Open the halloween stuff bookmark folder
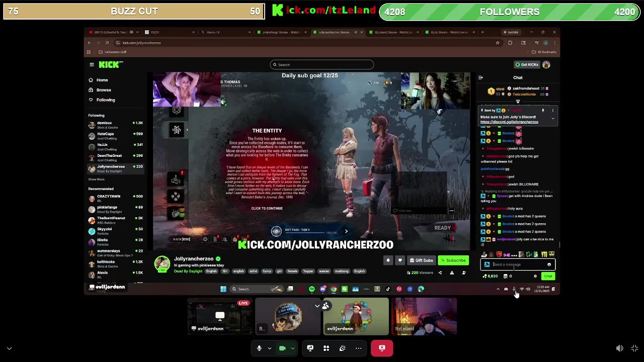The width and height of the screenshot is (644, 362). (x=113, y=52)
